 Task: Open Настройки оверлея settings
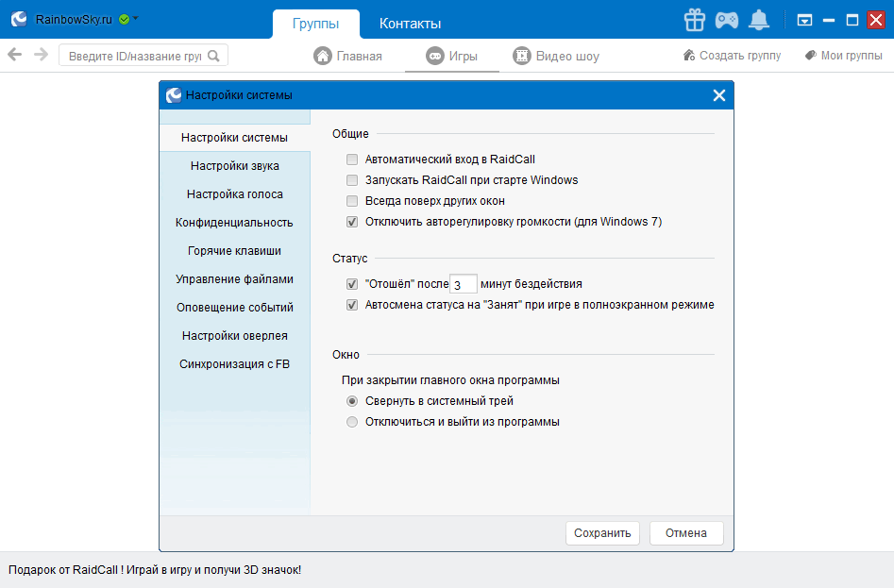click(x=234, y=336)
